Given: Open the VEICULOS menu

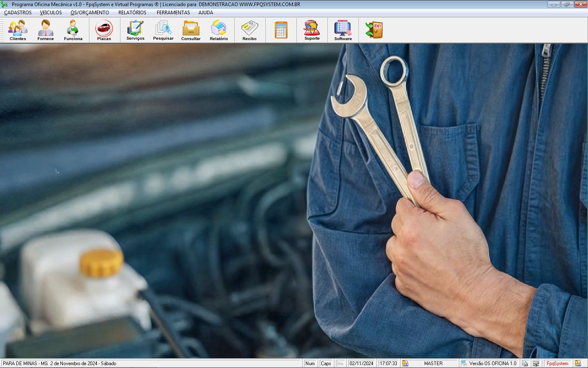Looking at the screenshot, I should (51, 13).
